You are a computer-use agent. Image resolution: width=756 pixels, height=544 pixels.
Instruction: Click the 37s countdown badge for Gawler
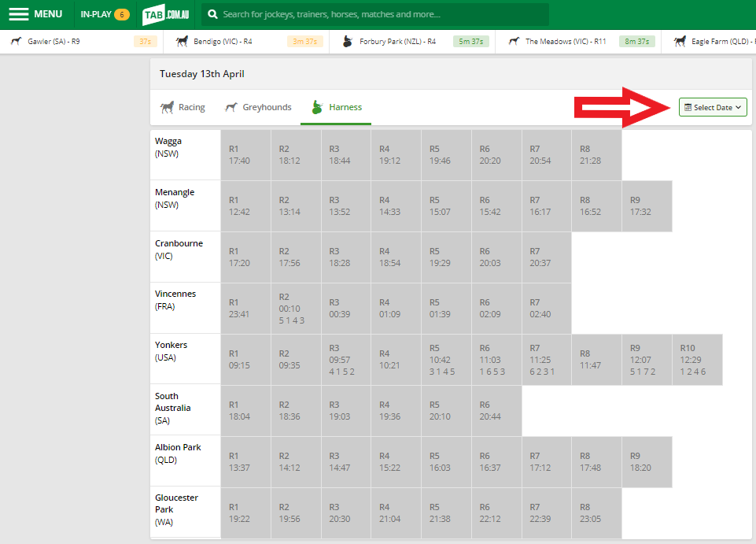pos(145,42)
